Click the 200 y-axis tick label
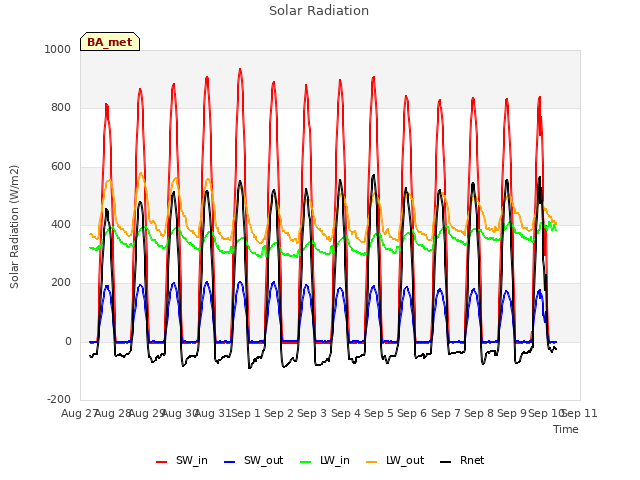This screenshot has height=480, width=640. [x=61, y=282]
